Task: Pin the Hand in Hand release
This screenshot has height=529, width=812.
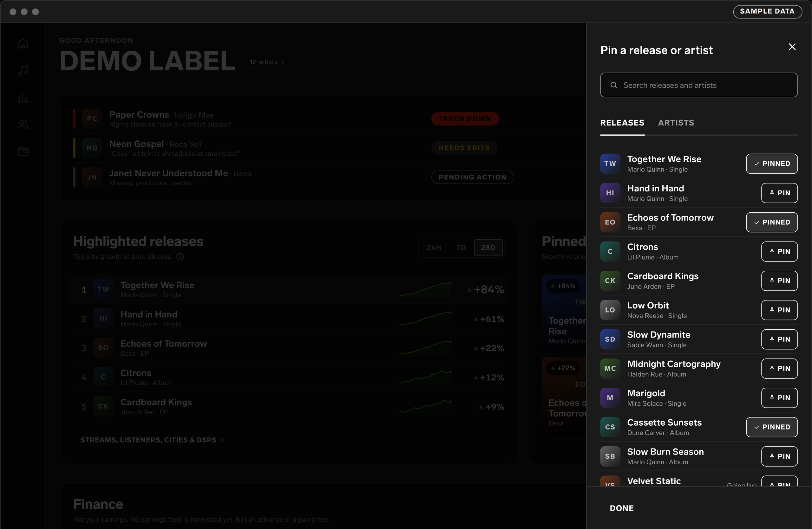Action: tap(779, 193)
